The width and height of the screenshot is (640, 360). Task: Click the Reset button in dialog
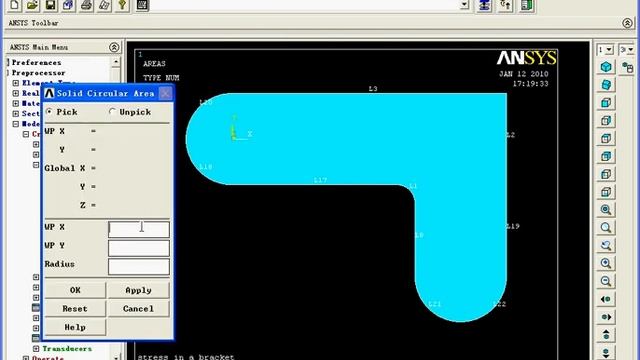(75, 309)
